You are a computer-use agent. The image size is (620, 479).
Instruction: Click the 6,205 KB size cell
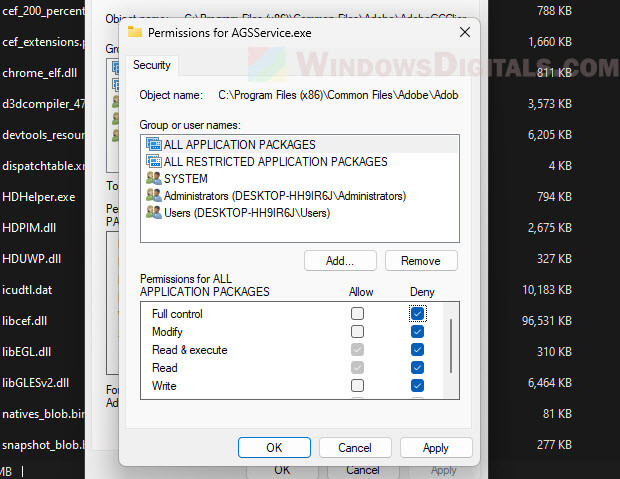click(x=550, y=135)
